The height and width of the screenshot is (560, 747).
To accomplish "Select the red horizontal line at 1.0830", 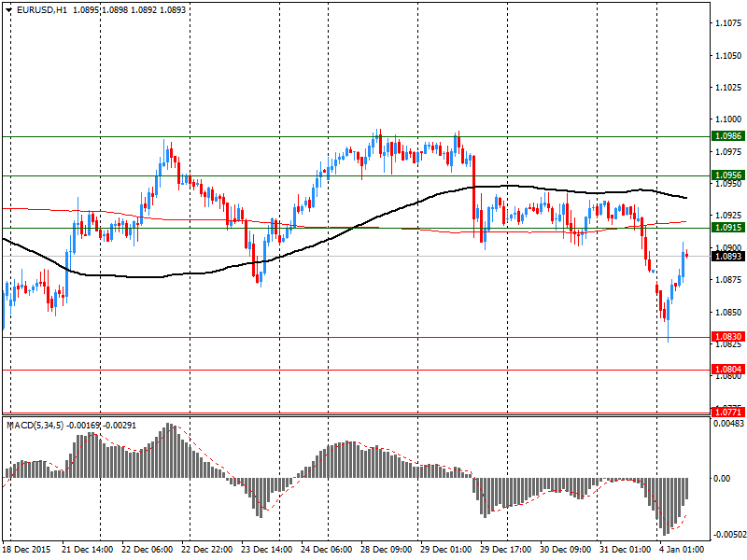I will pyautogui.click(x=356, y=337).
